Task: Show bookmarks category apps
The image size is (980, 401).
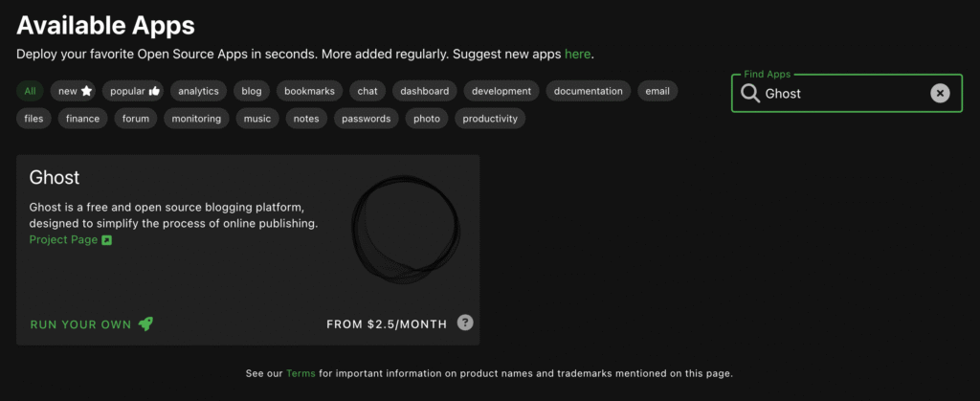Action: [309, 91]
